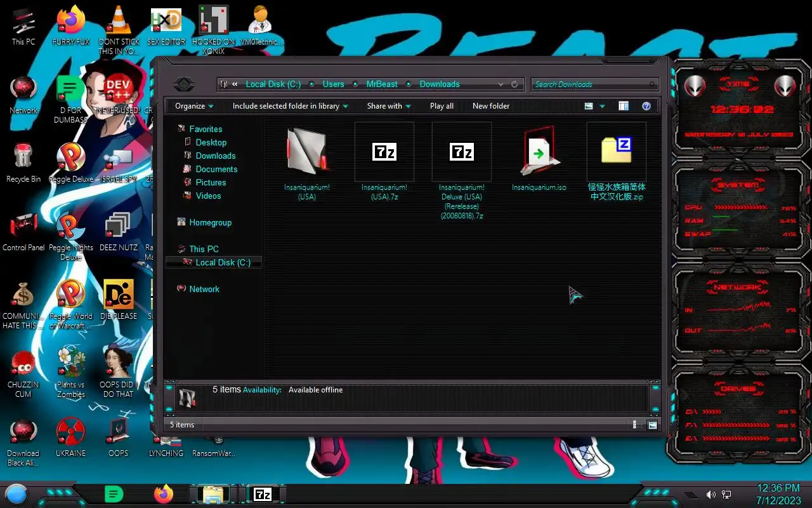Viewport: 812px width, 508px height.
Task: Open the UKRAINE radiation desktop icon
Action: click(71, 438)
